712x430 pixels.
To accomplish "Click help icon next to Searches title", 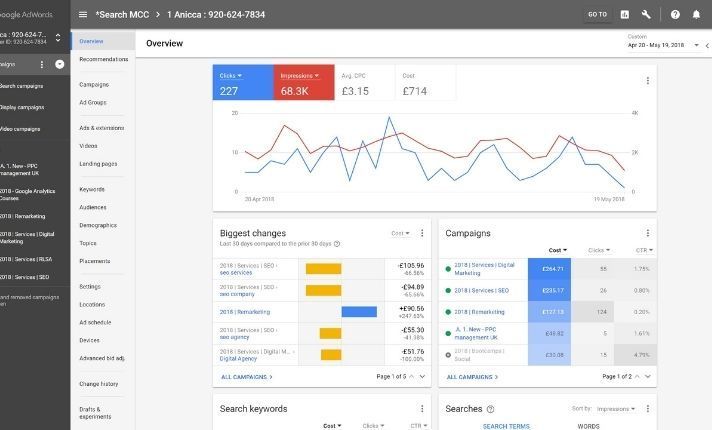I will [x=490, y=409].
